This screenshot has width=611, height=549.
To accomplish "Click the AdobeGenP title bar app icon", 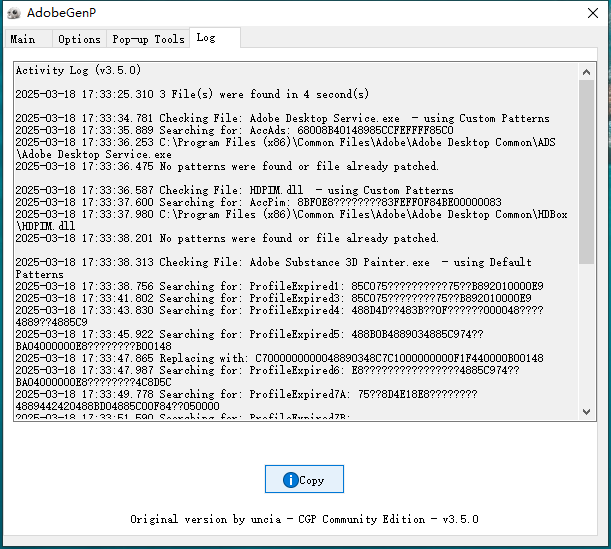I will click(14, 13).
